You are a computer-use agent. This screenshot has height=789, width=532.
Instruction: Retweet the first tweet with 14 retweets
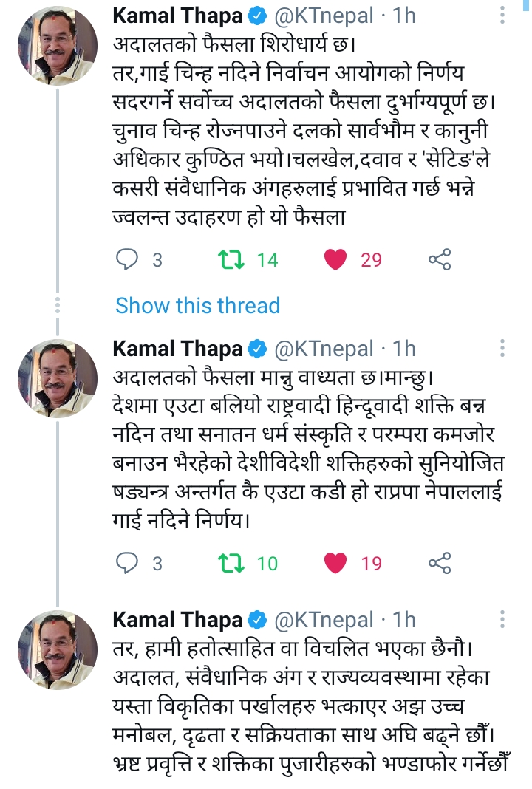[233, 259]
